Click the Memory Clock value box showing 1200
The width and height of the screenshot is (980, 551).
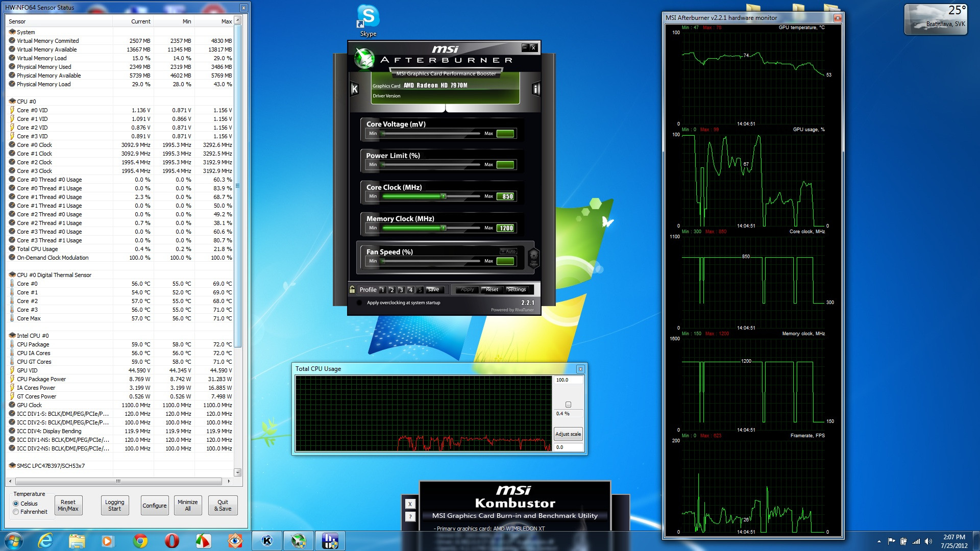click(x=506, y=228)
